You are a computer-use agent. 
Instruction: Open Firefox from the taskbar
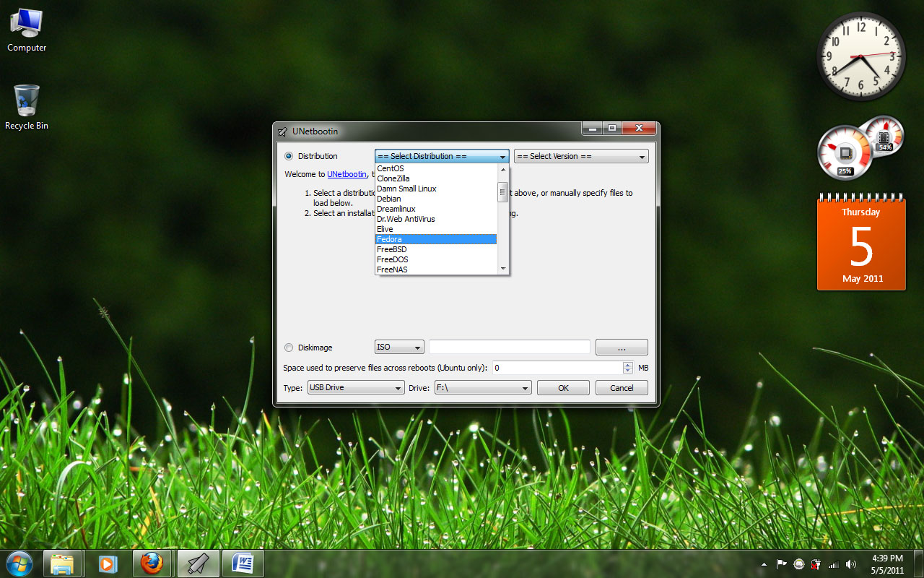[152, 564]
